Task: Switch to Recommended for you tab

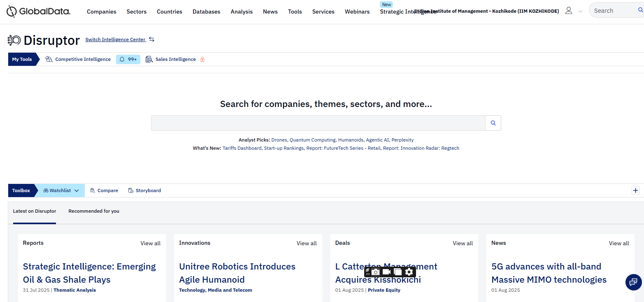Action: 94,211
